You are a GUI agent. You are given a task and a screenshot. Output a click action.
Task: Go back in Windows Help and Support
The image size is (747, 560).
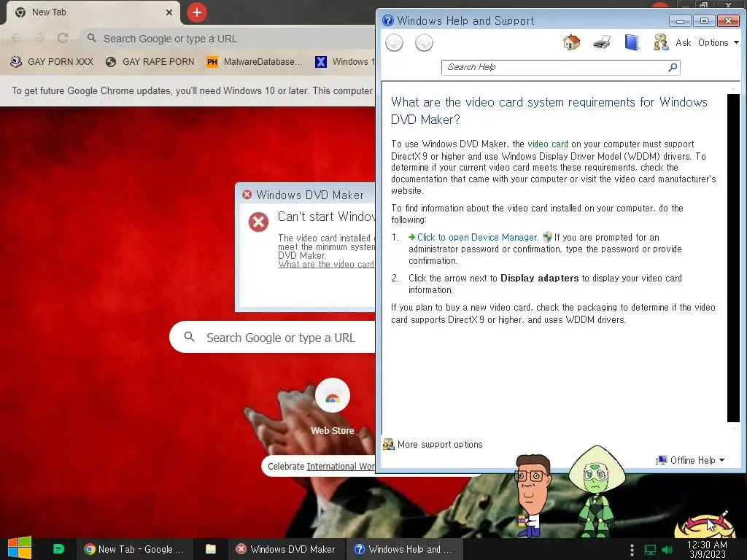point(394,43)
